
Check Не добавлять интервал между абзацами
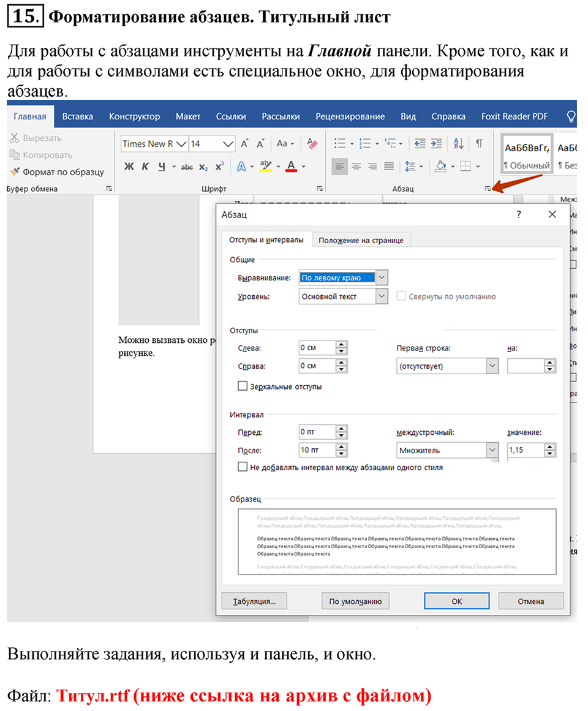(x=243, y=467)
